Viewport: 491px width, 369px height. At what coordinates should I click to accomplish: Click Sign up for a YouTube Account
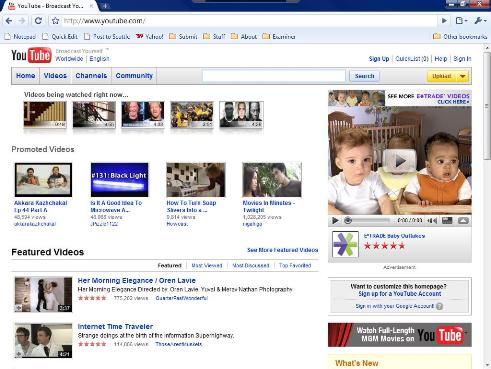pos(400,294)
